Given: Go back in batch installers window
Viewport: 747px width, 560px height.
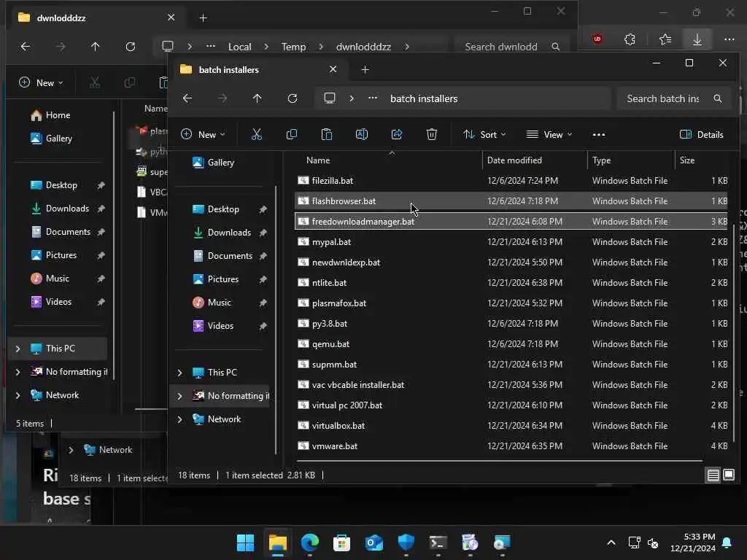Looking at the screenshot, I should click(187, 98).
